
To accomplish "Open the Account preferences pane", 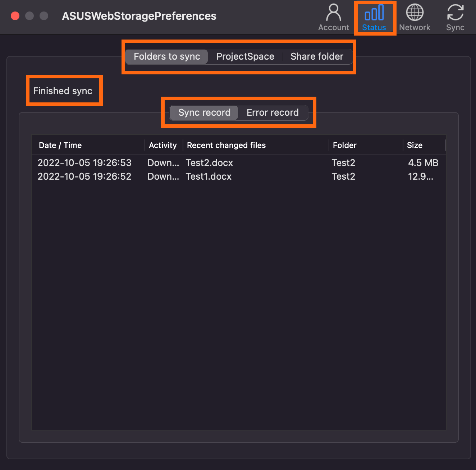I will tap(334, 17).
